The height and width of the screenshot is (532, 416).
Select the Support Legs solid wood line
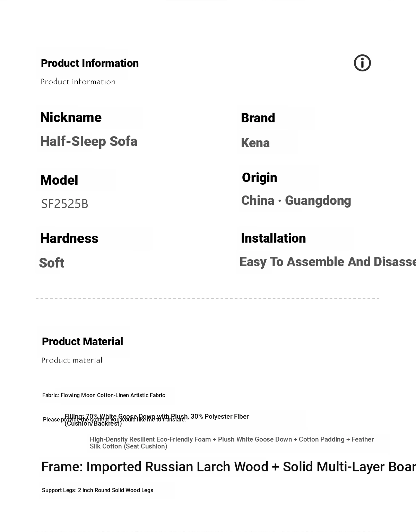(x=97, y=490)
